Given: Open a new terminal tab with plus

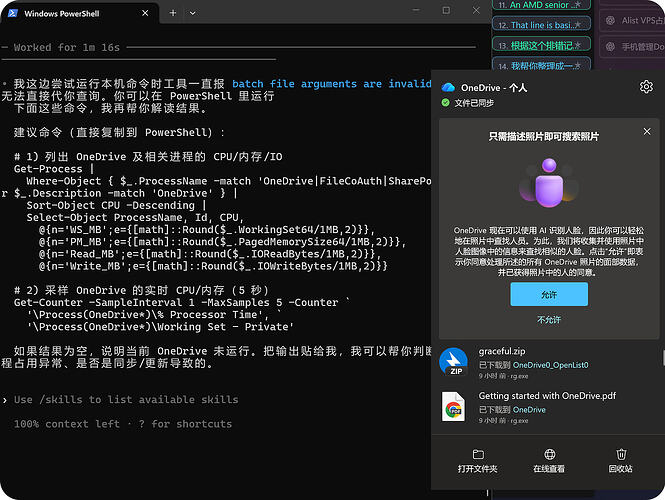Looking at the screenshot, I should pyautogui.click(x=173, y=13).
